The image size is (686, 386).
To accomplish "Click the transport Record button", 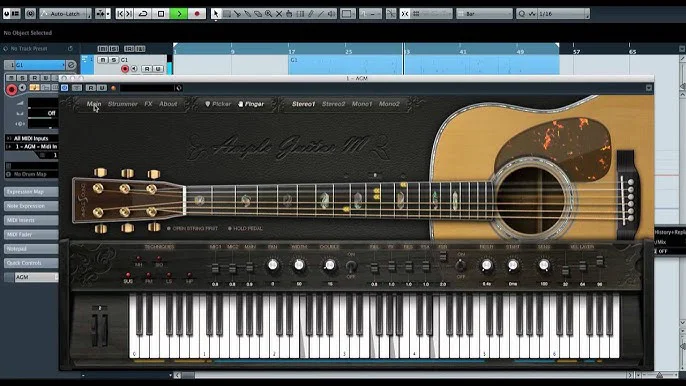I will (x=197, y=14).
